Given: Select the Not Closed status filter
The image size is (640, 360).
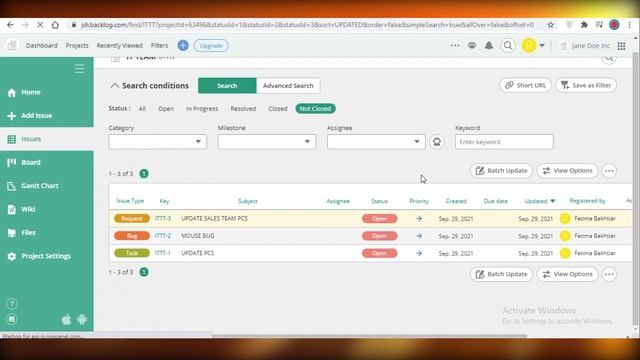Looking at the screenshot, I should click(316, 109).
